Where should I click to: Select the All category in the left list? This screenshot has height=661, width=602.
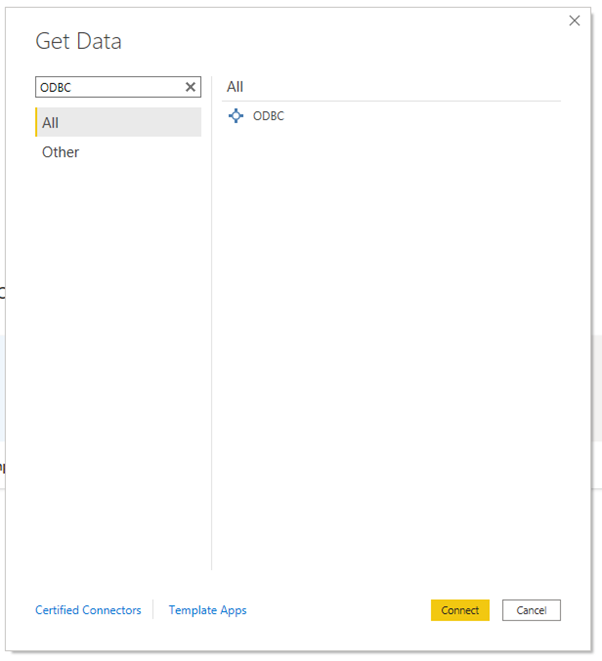(x=118, y=123)
